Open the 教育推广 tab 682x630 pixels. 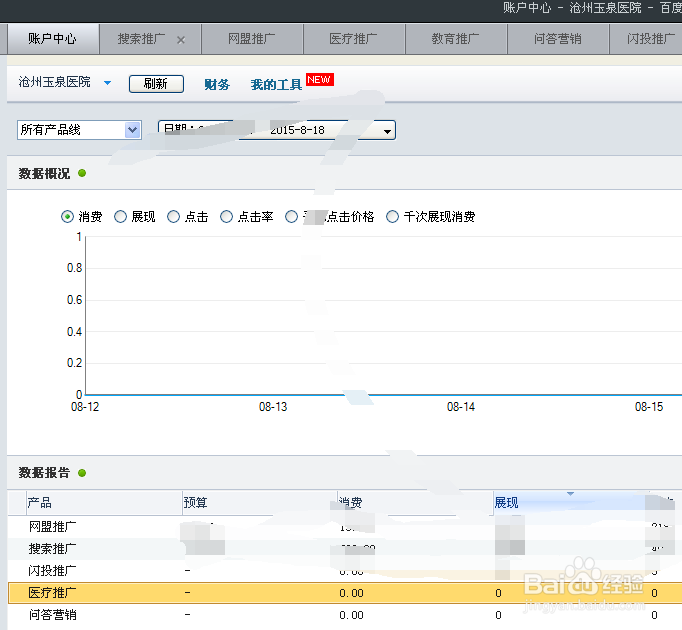(x=455, y=39)
